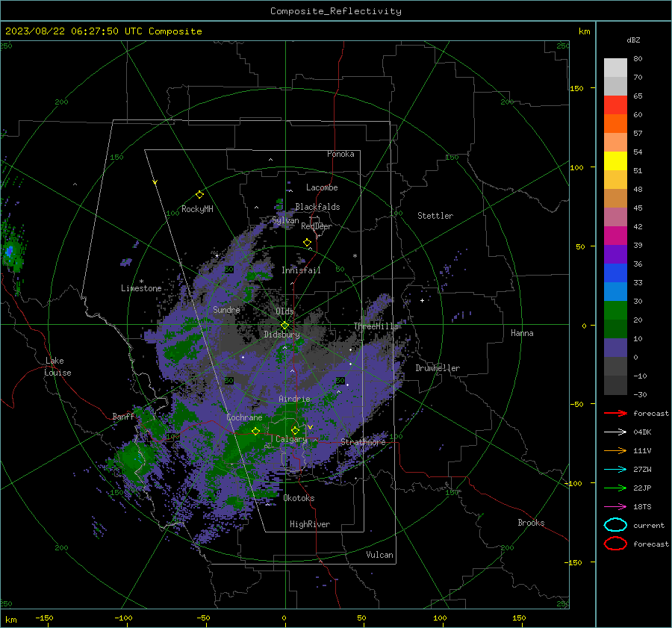This screenshot has height=628, width=672.
Task: Click the 54 dBZ yellow color swatch
Action: [615, 161]
